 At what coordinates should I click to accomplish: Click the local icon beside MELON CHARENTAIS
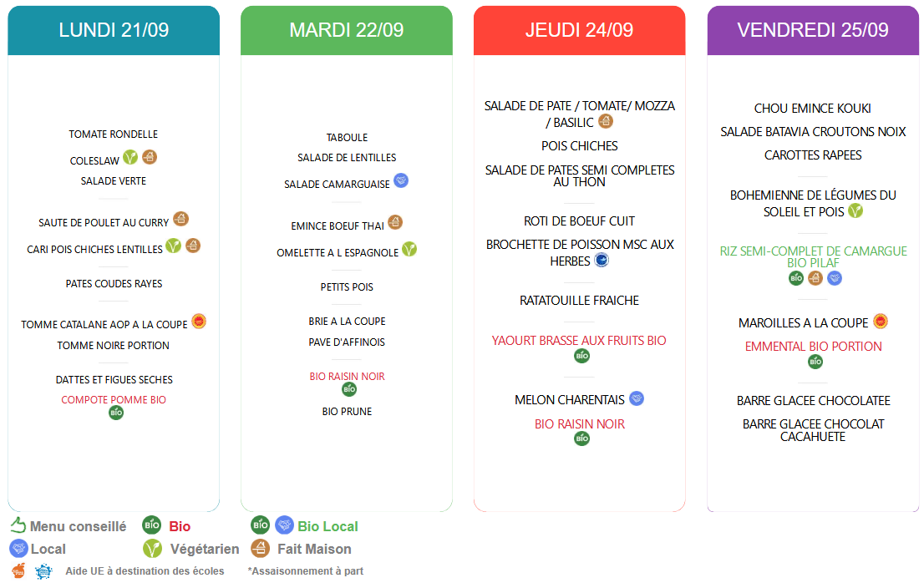[637, 398]
